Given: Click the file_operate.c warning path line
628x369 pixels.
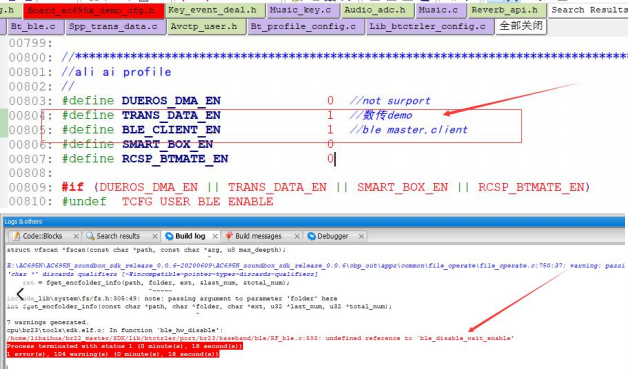Looking at the screenshot, I should coord(315,266).
